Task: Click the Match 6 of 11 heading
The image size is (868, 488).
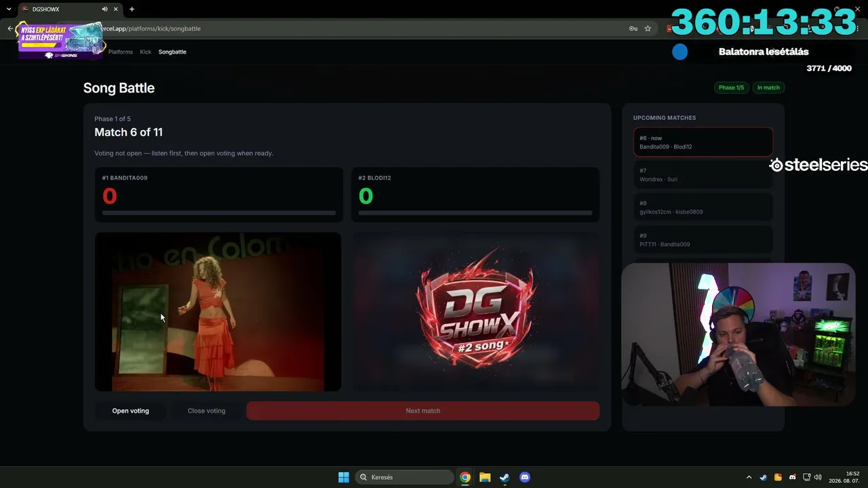Action: 128,132
